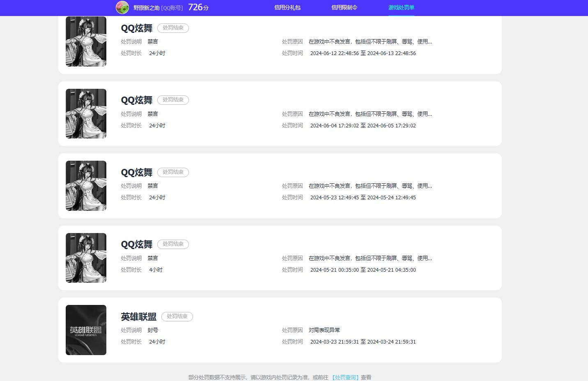Click QQ炫舞 title on the 2024-06-12 record
Screen dimensions: 588x381
136,28
